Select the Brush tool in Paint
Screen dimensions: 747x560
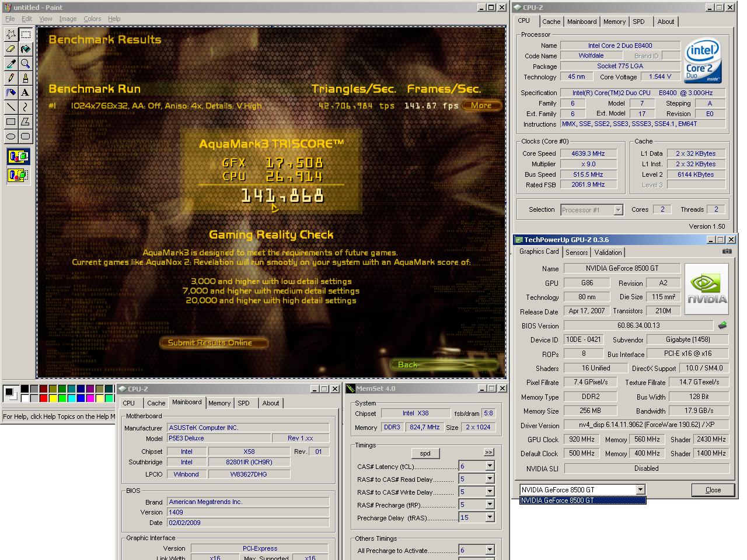point(26,78)
